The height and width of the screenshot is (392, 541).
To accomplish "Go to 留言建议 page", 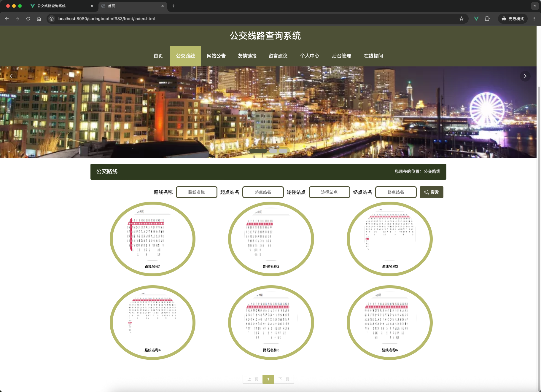I will (278, 56).
